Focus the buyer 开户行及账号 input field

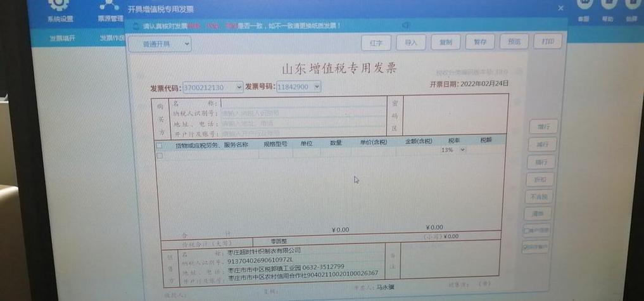(303, 133)
